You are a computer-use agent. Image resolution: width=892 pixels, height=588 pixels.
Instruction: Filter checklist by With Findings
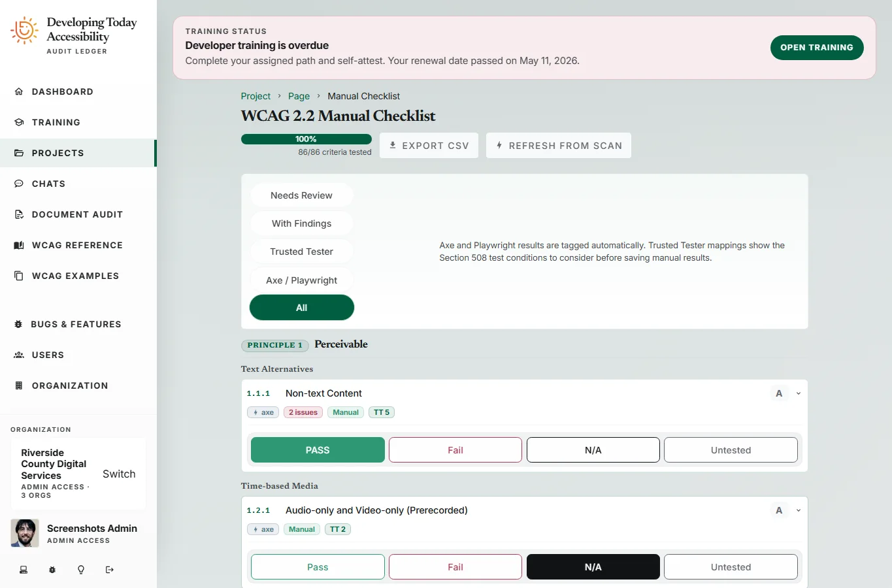point(301,223)
